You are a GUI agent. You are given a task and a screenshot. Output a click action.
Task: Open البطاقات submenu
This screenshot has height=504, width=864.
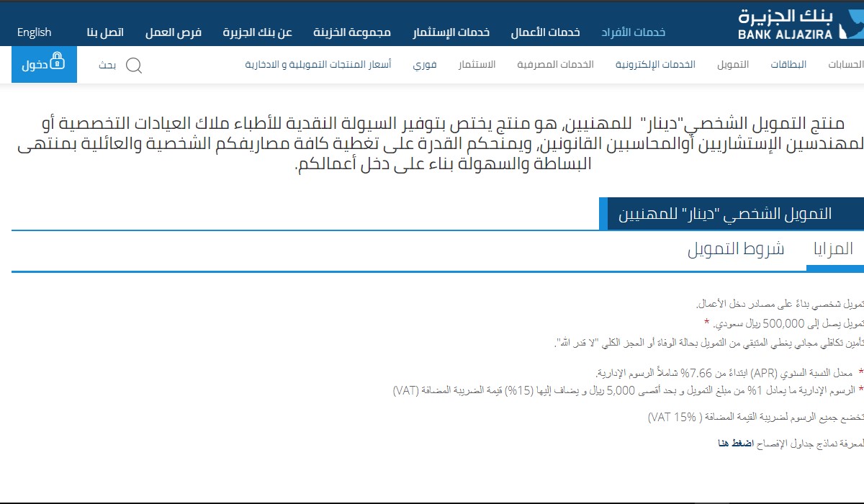pyautogui.click(x=788, y=65)
